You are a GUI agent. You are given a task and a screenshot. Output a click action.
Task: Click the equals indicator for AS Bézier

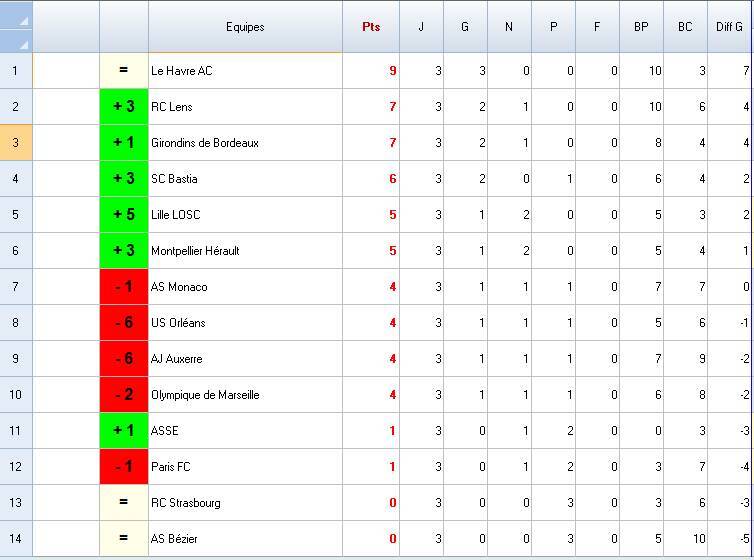click(124, 539)
